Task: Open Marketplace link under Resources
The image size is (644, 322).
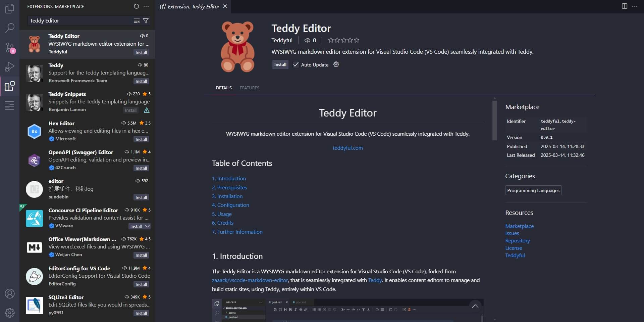Action: 519,226
